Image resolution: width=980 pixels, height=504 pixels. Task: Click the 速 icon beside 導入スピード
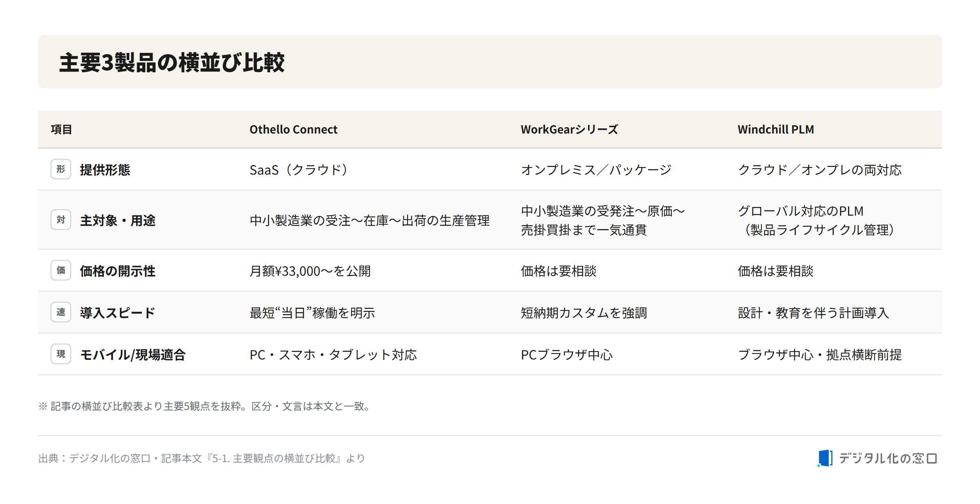click(x=61, y=312)
